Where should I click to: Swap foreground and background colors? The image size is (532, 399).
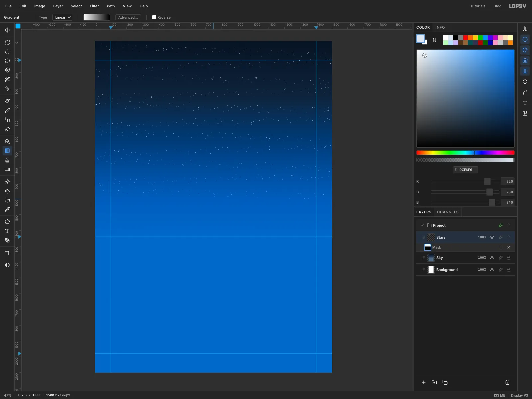434,40
